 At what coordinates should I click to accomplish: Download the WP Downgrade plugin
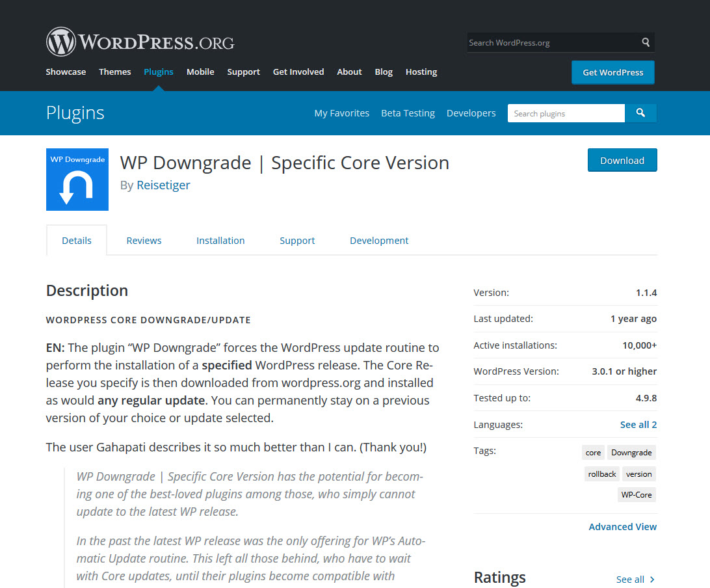622,161
